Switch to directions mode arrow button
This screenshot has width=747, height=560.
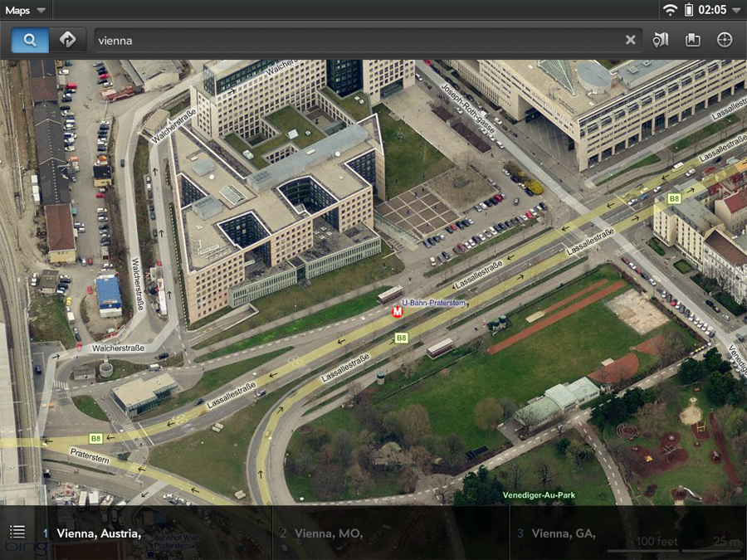67,40
